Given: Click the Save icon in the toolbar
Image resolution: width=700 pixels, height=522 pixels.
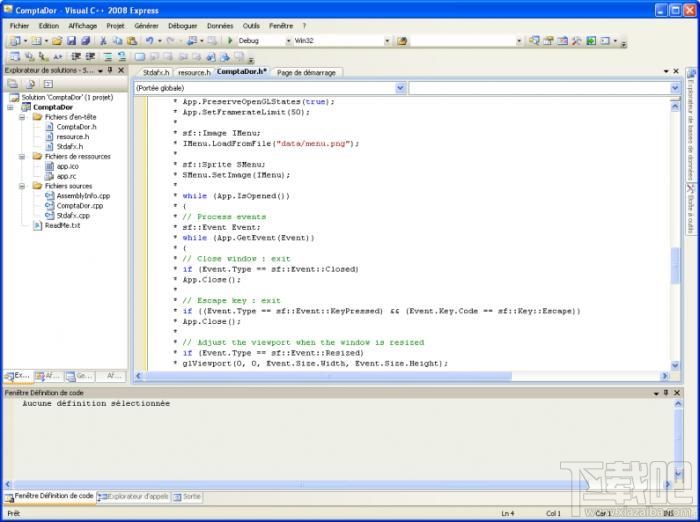Looking at the screenshot, I should 71,41.
